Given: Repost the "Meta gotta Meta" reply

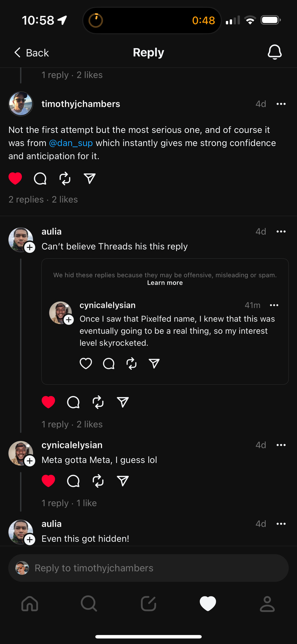Looking at the screenshot, I should [98, 481].
